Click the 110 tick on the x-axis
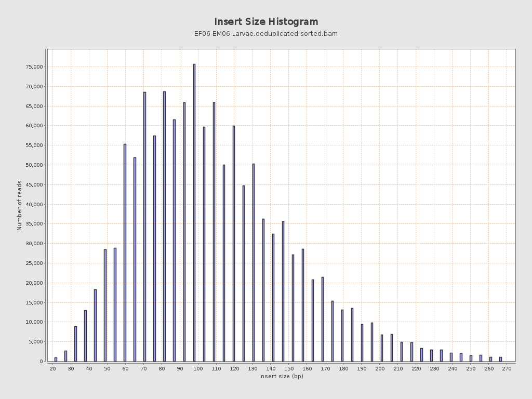532x399 pixels. pos(216,369)
